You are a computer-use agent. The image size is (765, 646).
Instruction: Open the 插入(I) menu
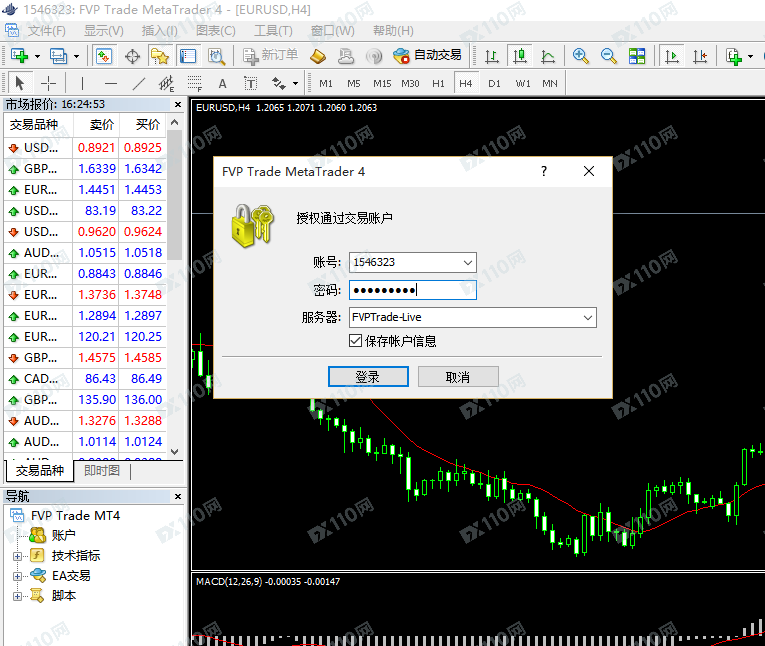(160, 31)
